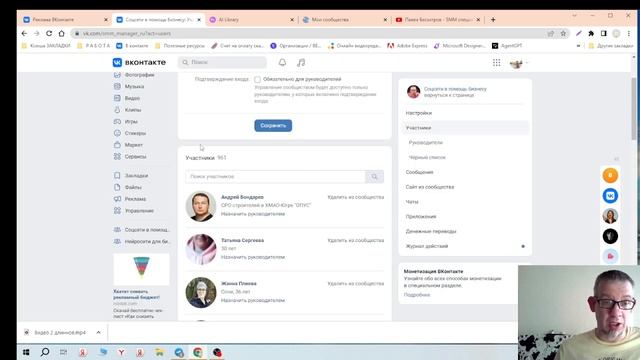Appoint Жанна Плиева as manager
This screenshot has width=640, height=360.
[253, 300]
